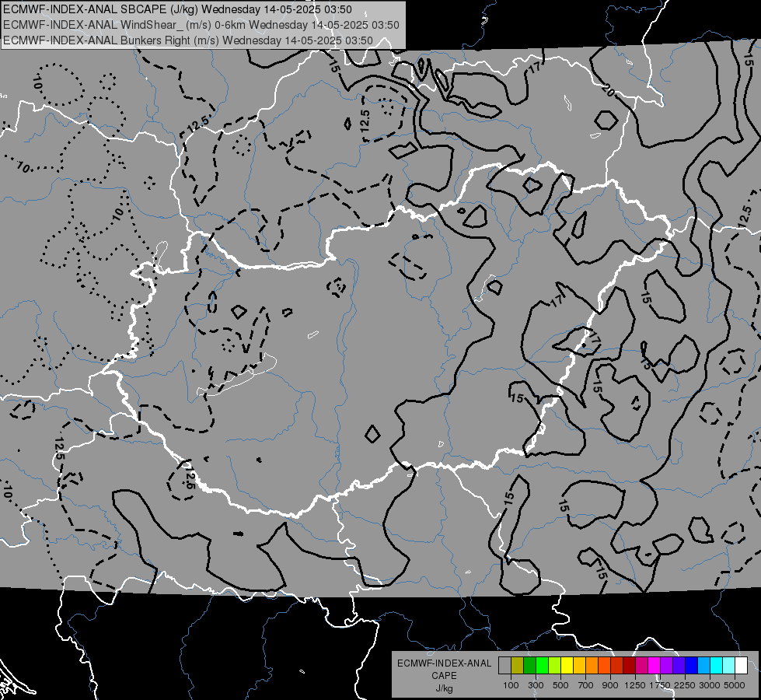Click the olive swatch above 100

click(517, 665)
